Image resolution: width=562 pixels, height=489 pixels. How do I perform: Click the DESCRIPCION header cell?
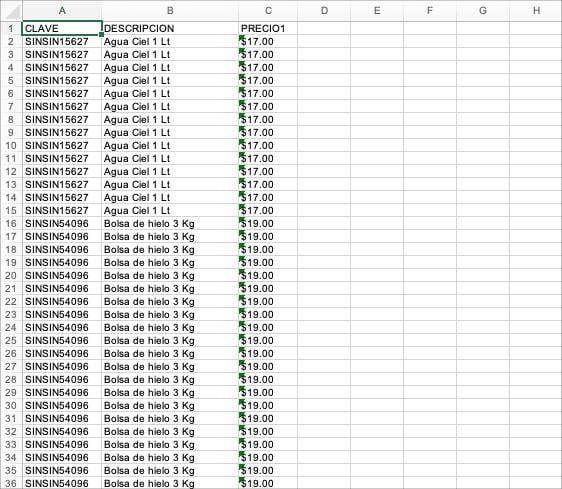[x=170, y=28]
